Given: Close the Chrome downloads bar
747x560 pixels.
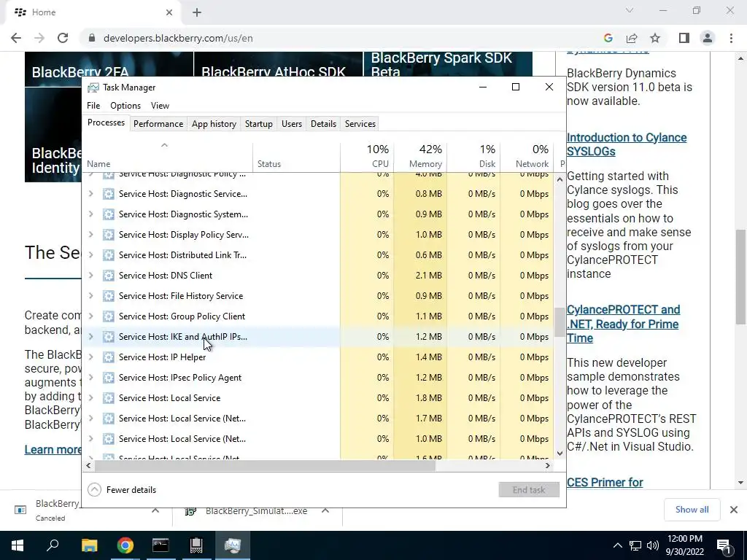Looking at the screenshot, I should pyautogui.click(x=734, y=510).
